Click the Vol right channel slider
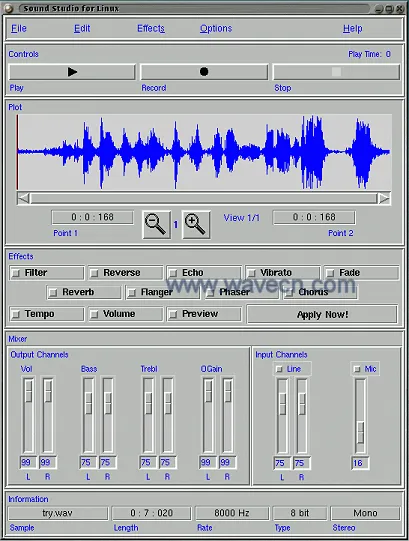Screen dimensions: 409x541 pyautogui.click(x=48, y=415)
